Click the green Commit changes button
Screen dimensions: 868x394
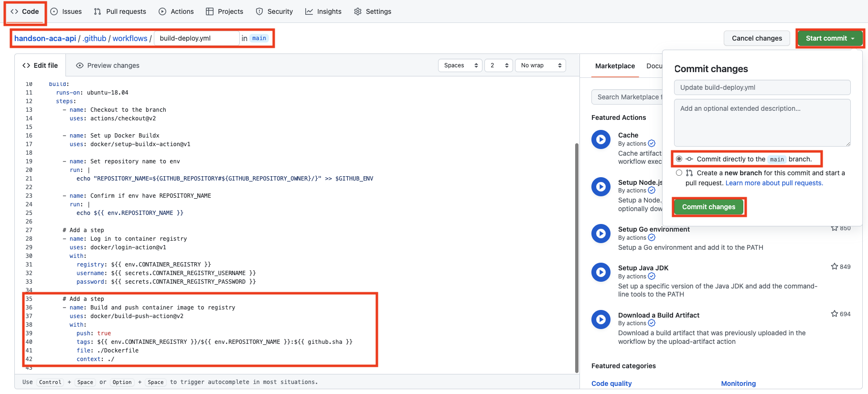coord(709,207)
